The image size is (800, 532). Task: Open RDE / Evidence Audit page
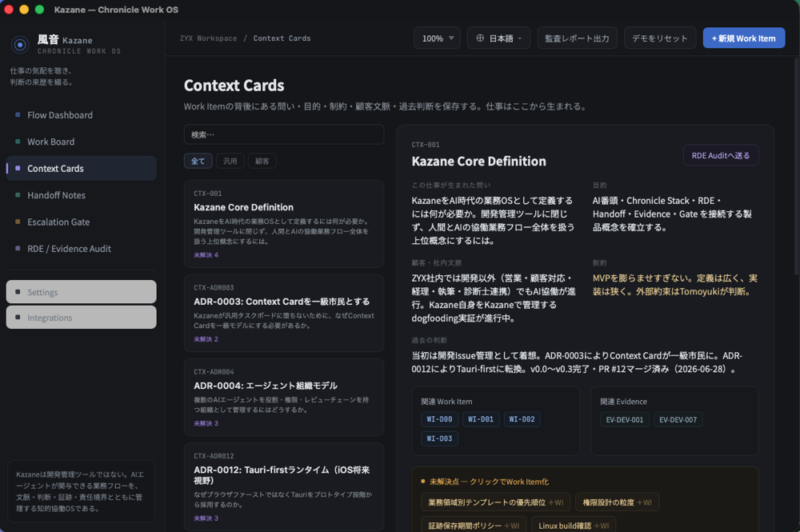(81, 249)
